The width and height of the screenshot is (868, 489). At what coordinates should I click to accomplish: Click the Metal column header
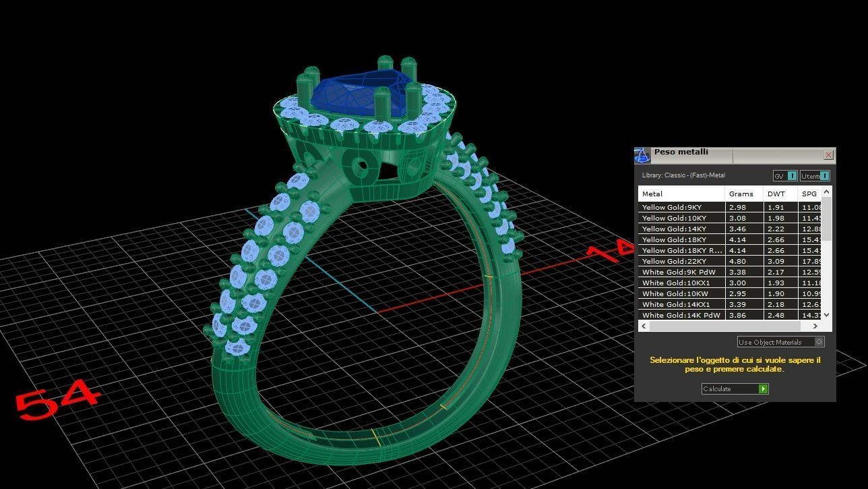tap(681, 194)
